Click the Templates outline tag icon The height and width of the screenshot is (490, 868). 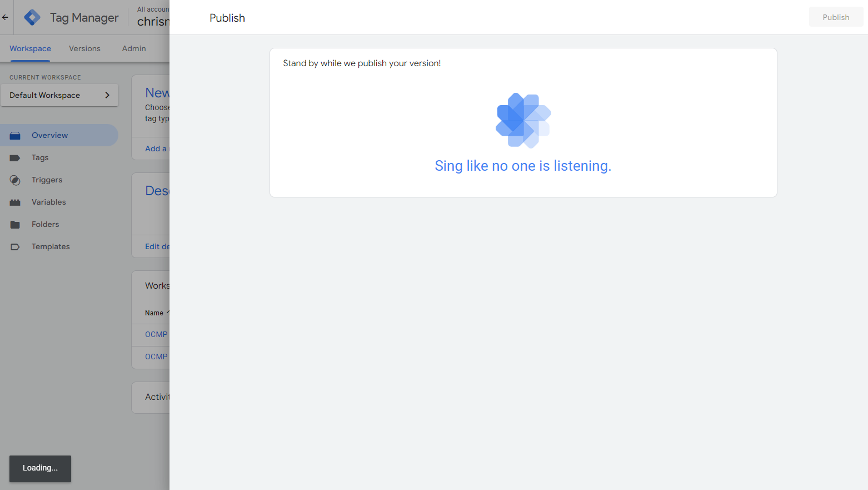(15, 247)
